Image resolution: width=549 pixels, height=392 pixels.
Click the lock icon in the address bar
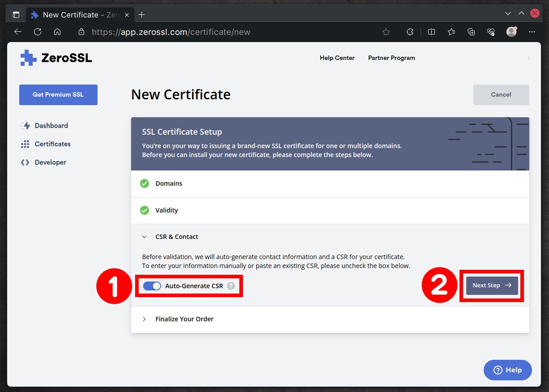81,32
